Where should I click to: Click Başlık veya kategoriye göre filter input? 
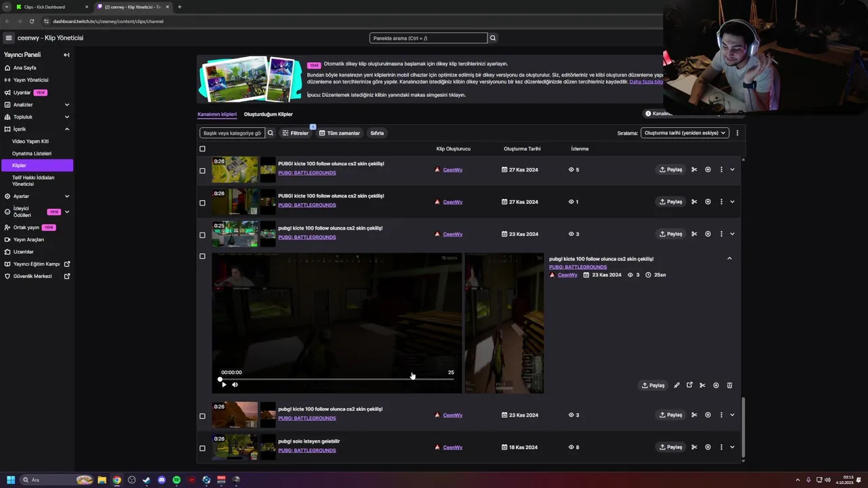232,133
